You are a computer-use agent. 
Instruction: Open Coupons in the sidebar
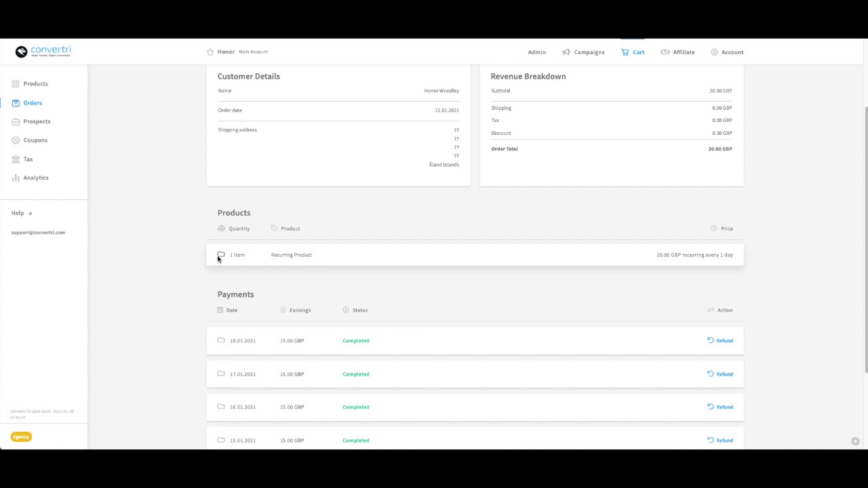click(x=35, y=140)
